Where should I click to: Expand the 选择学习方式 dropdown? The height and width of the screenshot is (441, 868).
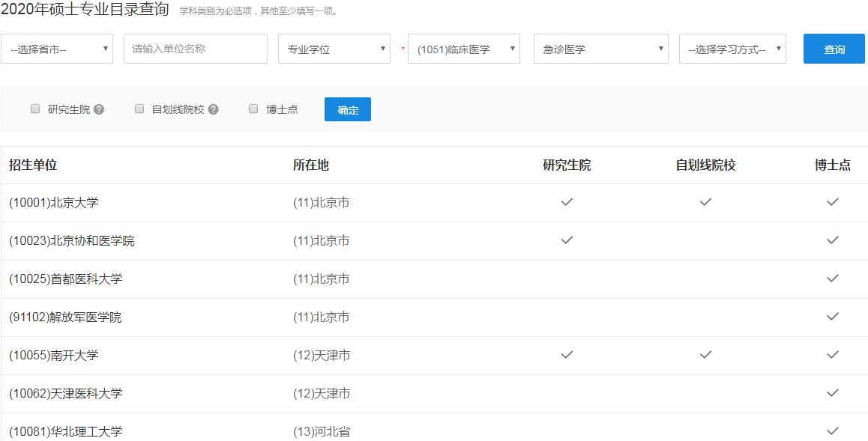point(732,49)
